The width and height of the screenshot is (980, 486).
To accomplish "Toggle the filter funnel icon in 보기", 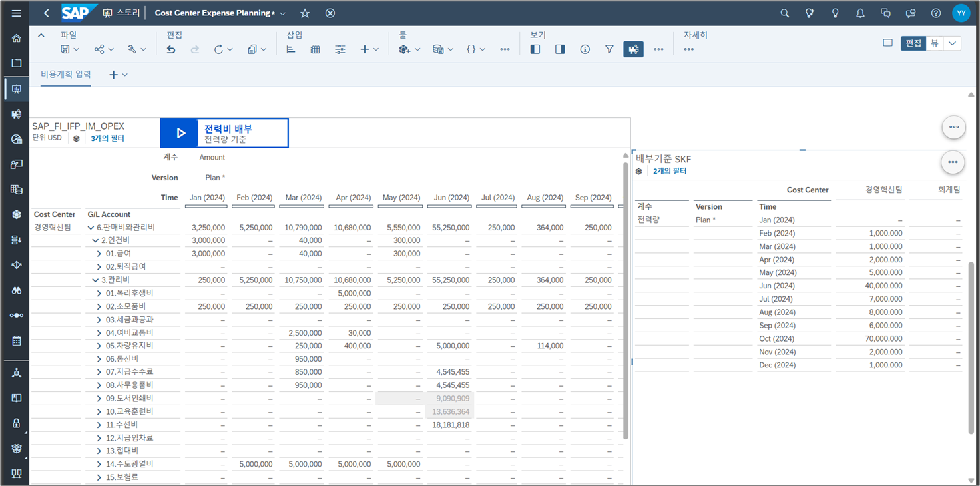I will 609,49.
